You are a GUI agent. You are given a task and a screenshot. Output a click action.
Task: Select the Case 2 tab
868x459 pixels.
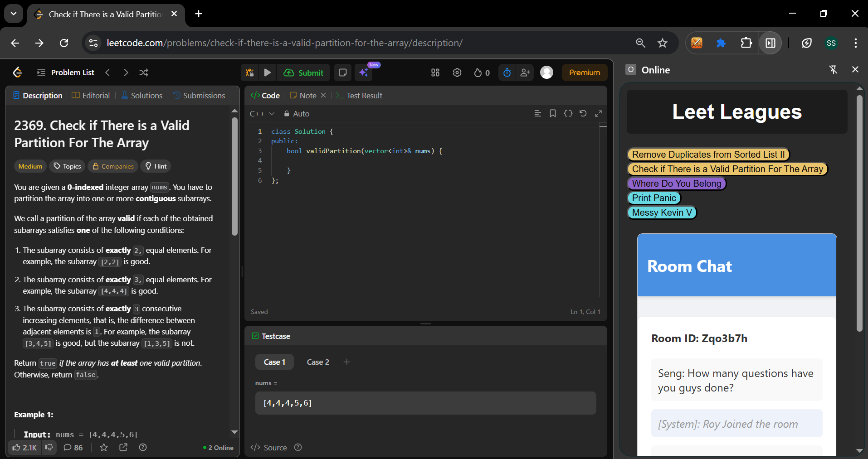tap(318, 362)
